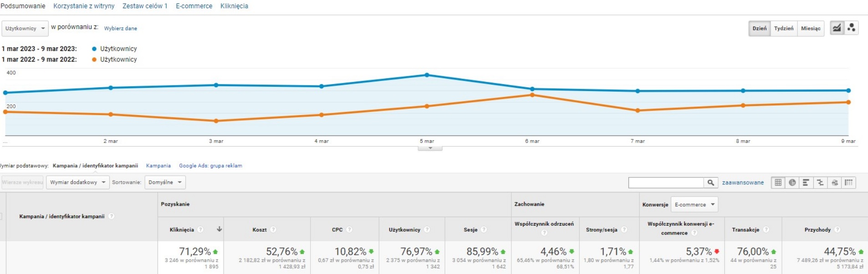The width and height of the screenshot is (868, 274).
Task: Click into the table search field
Action: pos(666,183)
